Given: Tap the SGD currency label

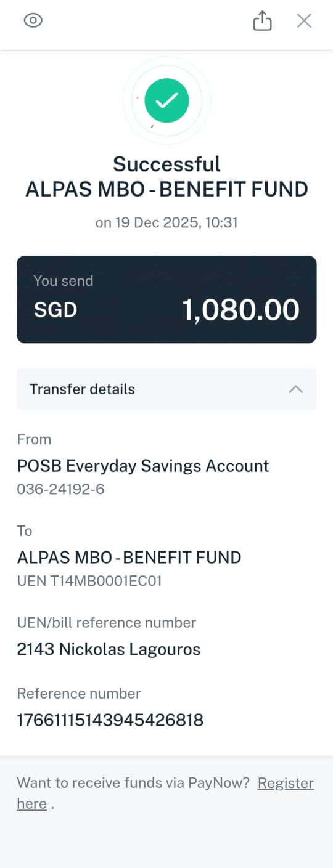Looking at the screenshot, I should (55, 309).
